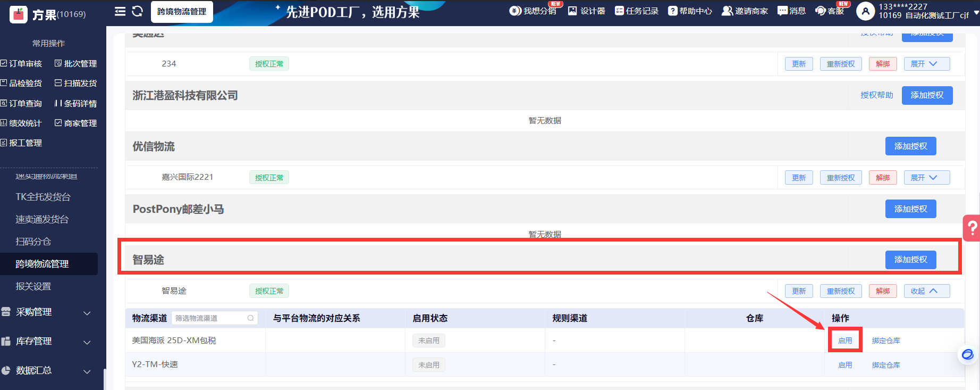This screenshot has width=980, height=390.
Task: Open the 设计器 designer tool
Action: tap(587, 11)
